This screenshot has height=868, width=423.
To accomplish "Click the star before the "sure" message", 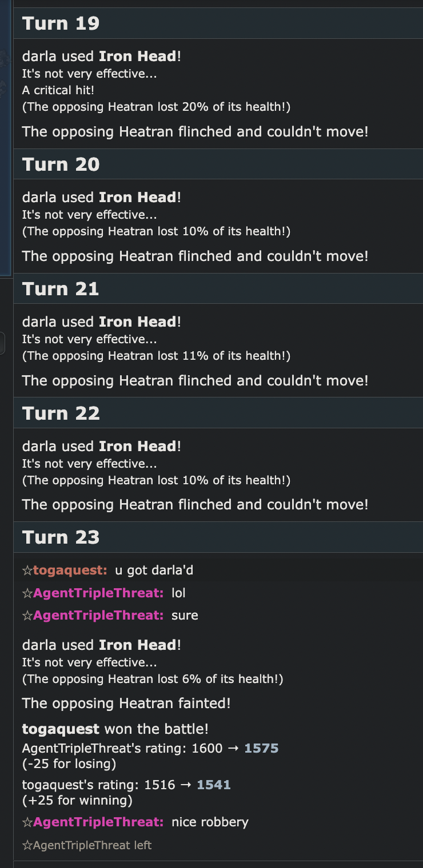I will pyautogui.click(x=27, y=616).
